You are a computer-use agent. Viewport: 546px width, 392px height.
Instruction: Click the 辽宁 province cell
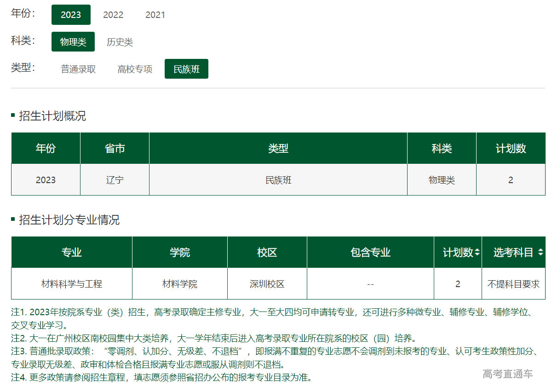(x=114, y=180)
